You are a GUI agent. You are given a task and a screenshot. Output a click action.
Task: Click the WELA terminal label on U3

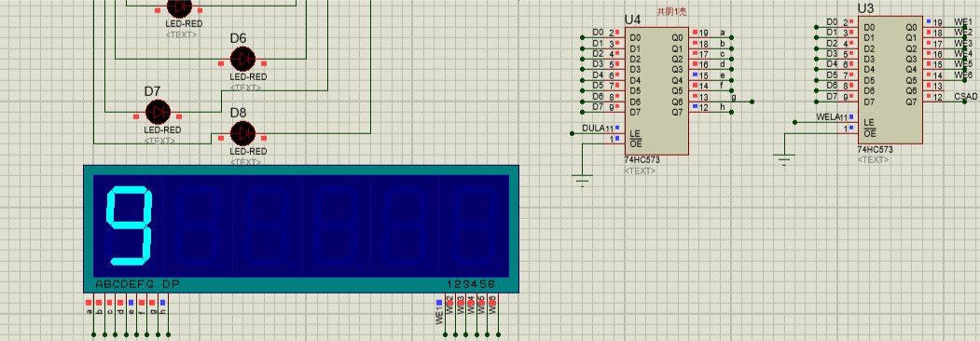828,117
